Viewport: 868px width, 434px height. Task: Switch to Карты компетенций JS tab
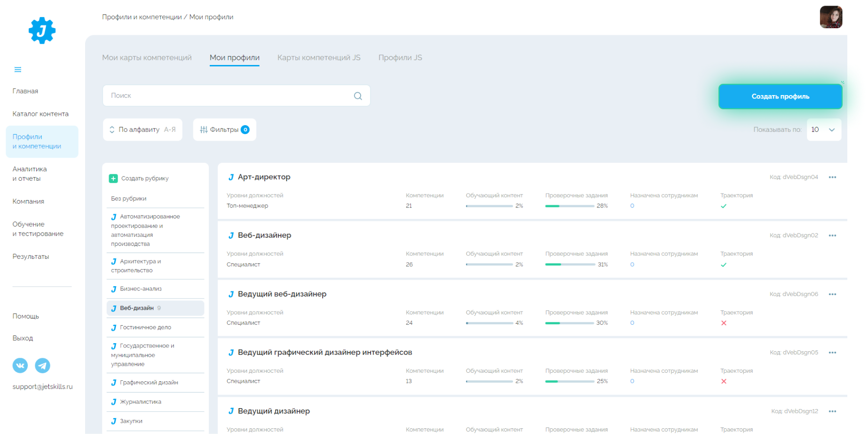pyautogui.click(x=319, y=57)
